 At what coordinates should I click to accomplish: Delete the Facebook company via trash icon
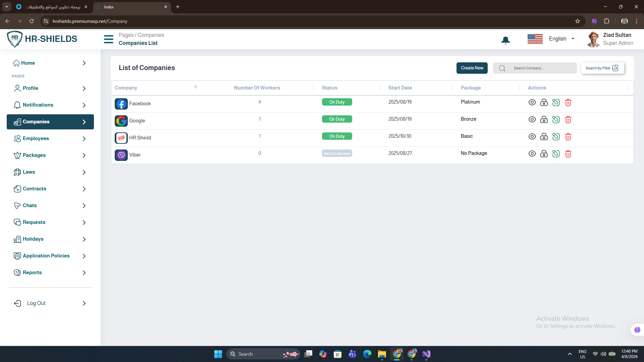(568, 103)
